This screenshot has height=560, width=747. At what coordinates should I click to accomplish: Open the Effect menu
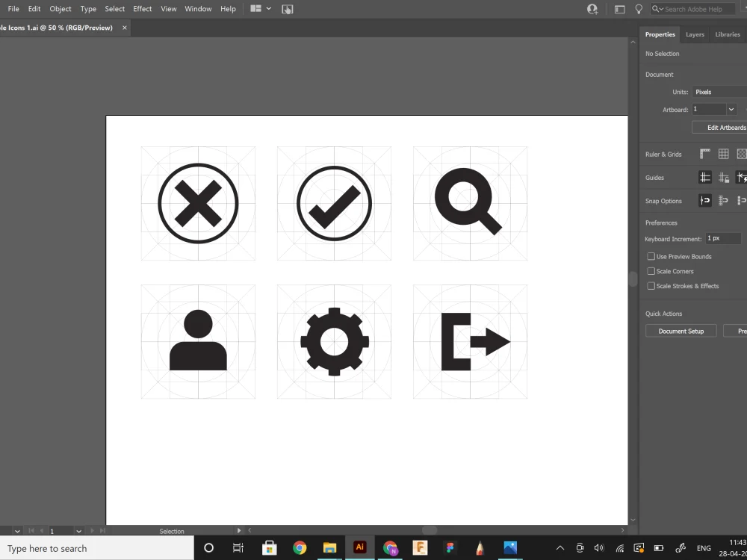pos(143,8)
